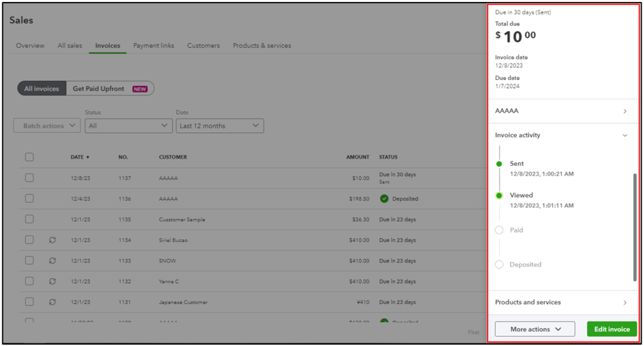
Task: Click recurring icon on SNOW invoice row
Action: click(52, 261)
